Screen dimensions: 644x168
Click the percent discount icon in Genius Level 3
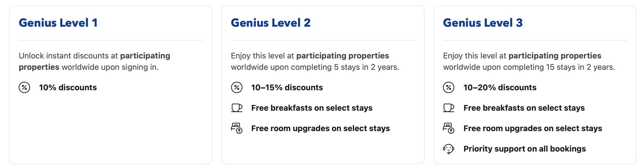[449, 87]
